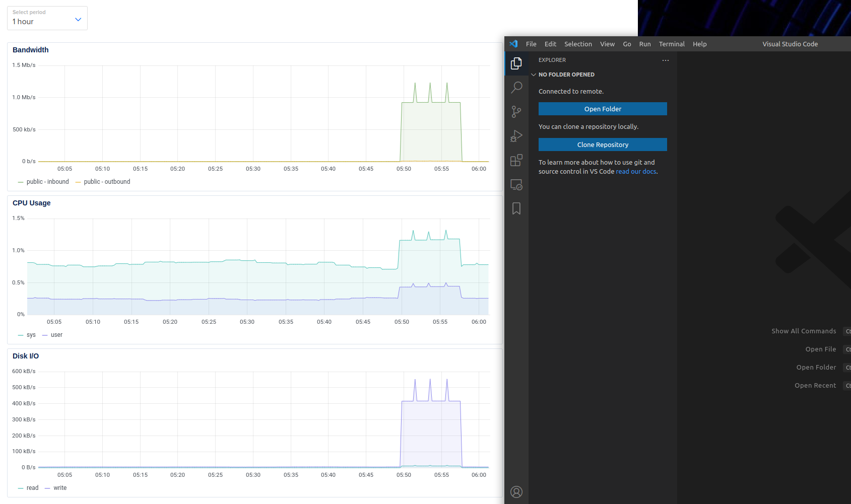Select the Source Control icon
Viewport: 851px width, 504px height.
516,111
